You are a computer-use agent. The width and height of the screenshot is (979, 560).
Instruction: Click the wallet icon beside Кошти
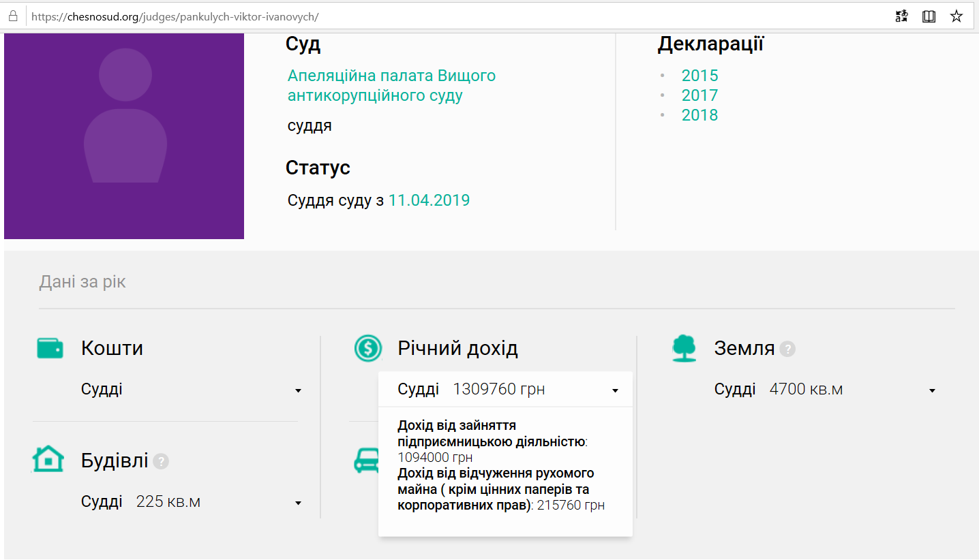coord(50,348)
